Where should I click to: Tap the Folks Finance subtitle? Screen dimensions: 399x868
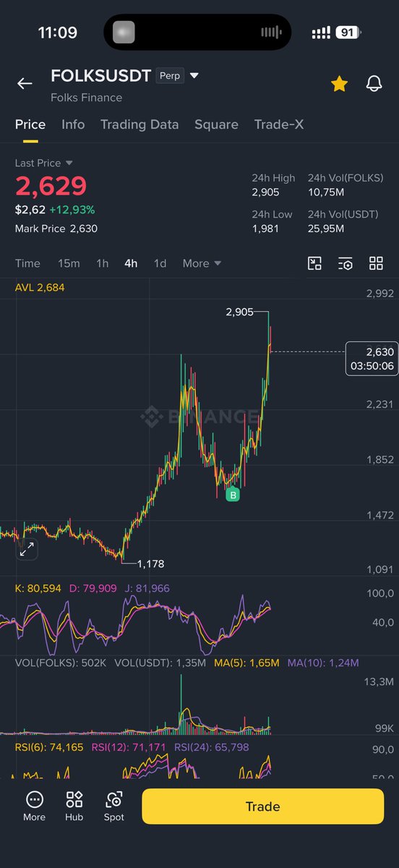pos(86,98)
